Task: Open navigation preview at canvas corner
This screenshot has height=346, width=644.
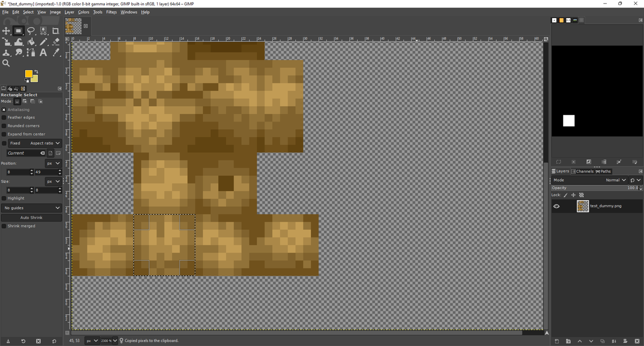Action: [546, 332]
